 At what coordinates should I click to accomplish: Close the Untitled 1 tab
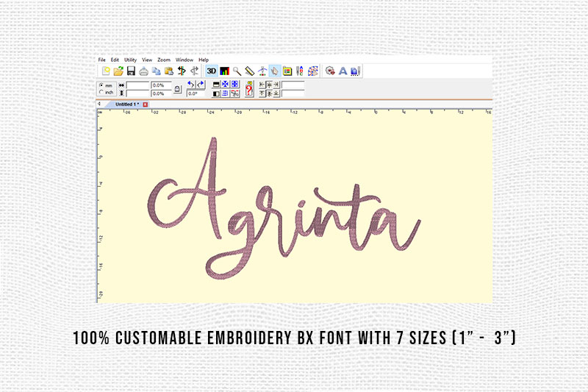[146, 104]
